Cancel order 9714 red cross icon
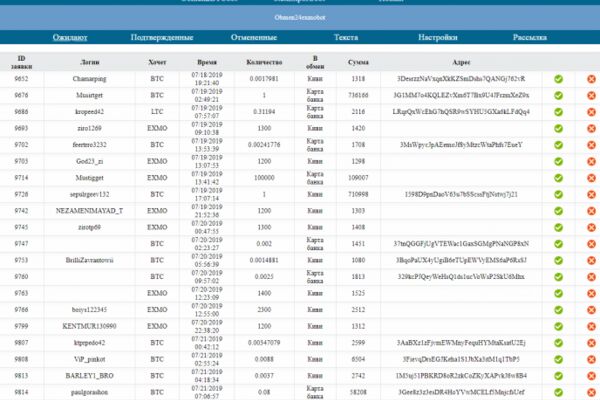 point(592,178)
